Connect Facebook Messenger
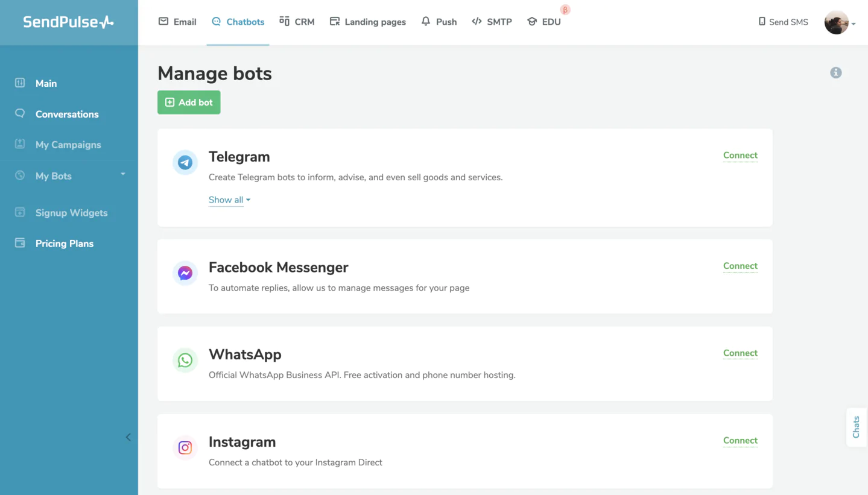The image size is (868, 495). 740,266
